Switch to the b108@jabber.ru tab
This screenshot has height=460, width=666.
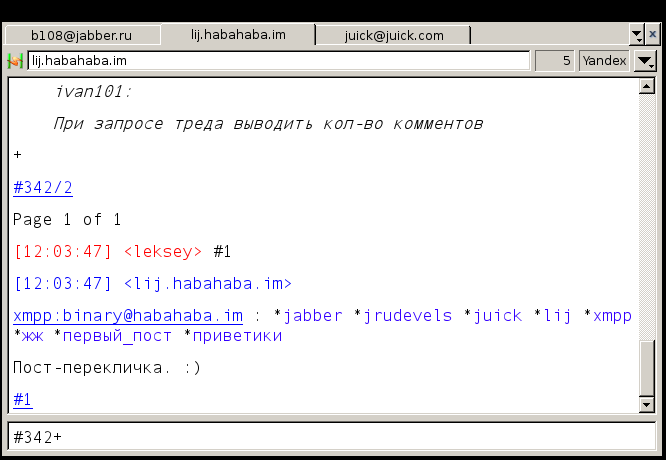coord(82,35)
